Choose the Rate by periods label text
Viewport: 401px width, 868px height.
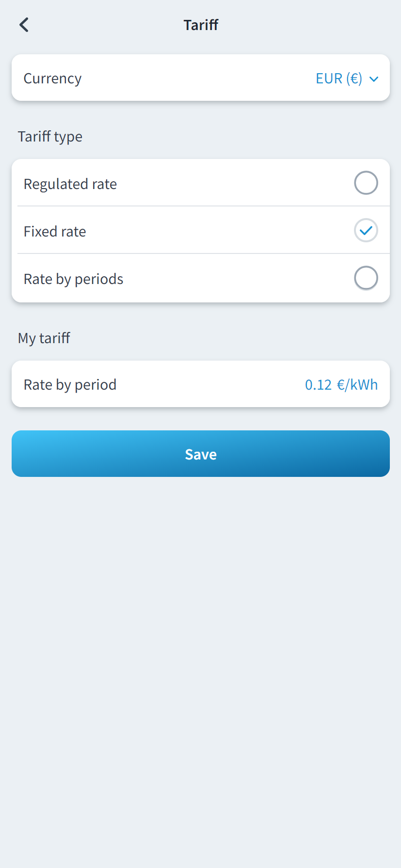(x=73, y=279)
